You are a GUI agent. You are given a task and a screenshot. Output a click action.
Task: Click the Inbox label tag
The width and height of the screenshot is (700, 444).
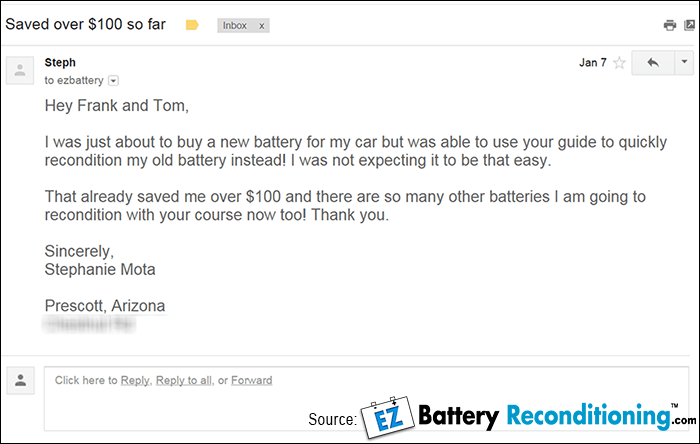click(235, 26)
